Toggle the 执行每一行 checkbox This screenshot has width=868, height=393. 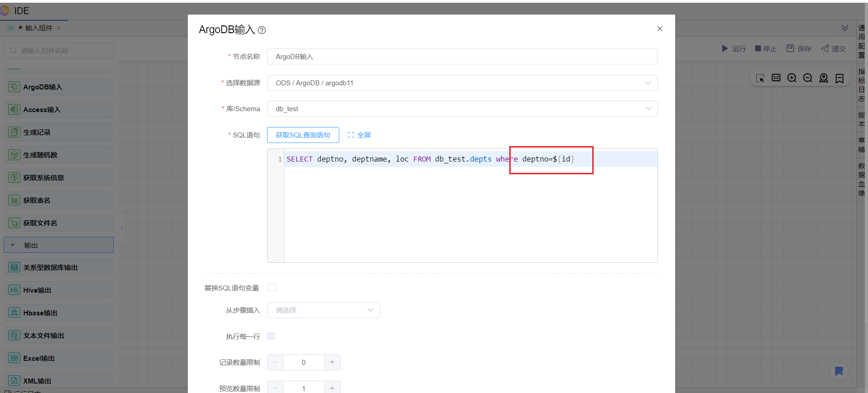(x=271, y=336)
